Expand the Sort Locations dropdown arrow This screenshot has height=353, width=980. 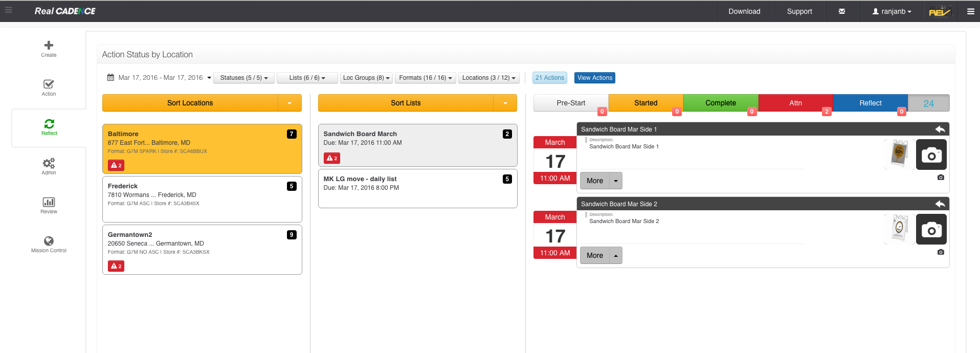289,103
